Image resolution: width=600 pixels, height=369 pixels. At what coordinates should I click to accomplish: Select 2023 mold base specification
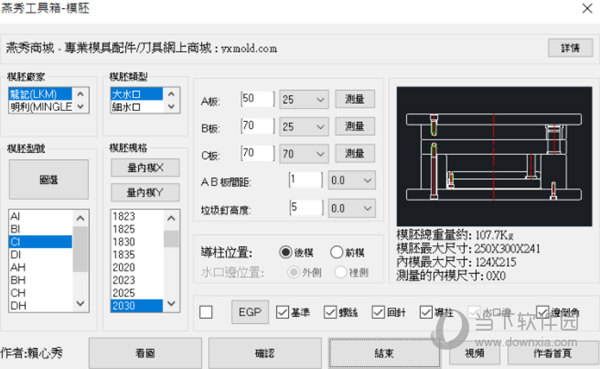click(x=137, y=280)
